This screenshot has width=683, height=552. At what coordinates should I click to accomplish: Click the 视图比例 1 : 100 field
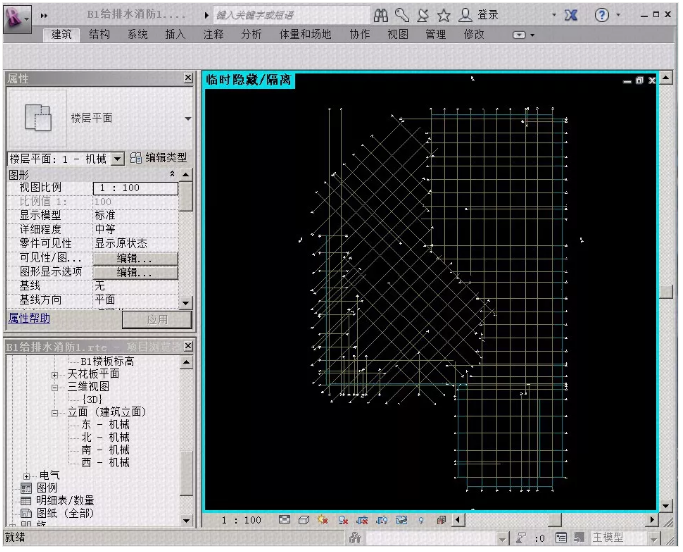pos(135,188)
